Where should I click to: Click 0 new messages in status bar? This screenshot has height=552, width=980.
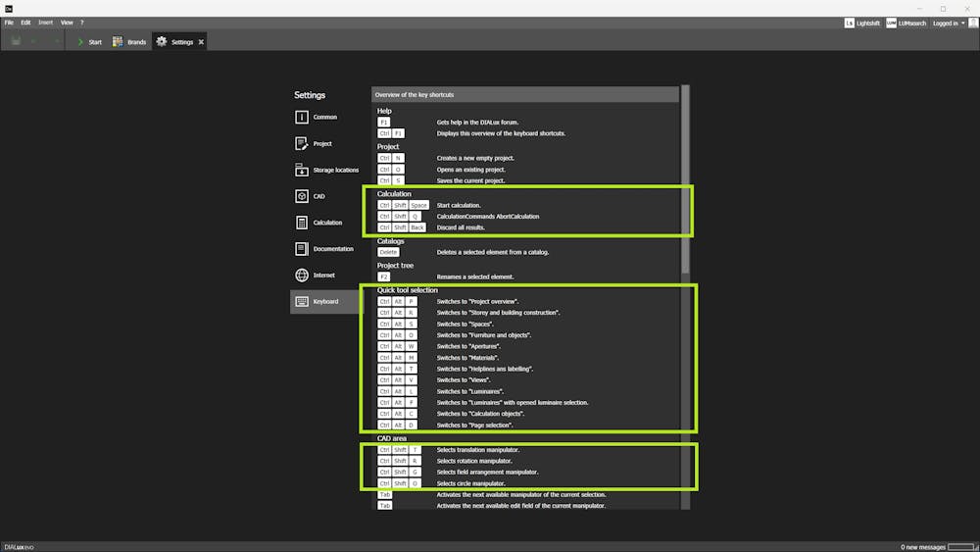point(922,547)
